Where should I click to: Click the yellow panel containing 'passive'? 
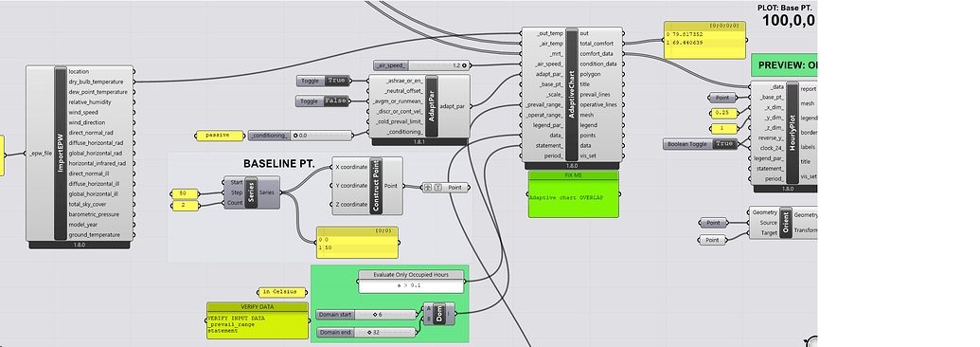[219, 135]
